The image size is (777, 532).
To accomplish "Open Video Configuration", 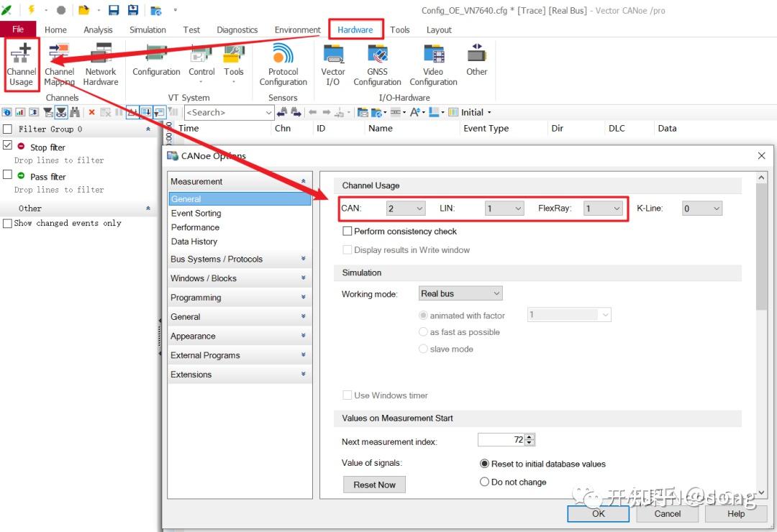I will 433,65.
